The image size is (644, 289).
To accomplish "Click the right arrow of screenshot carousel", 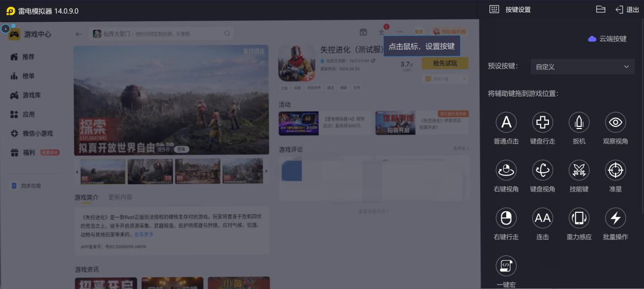I will [x=266, y=172].
